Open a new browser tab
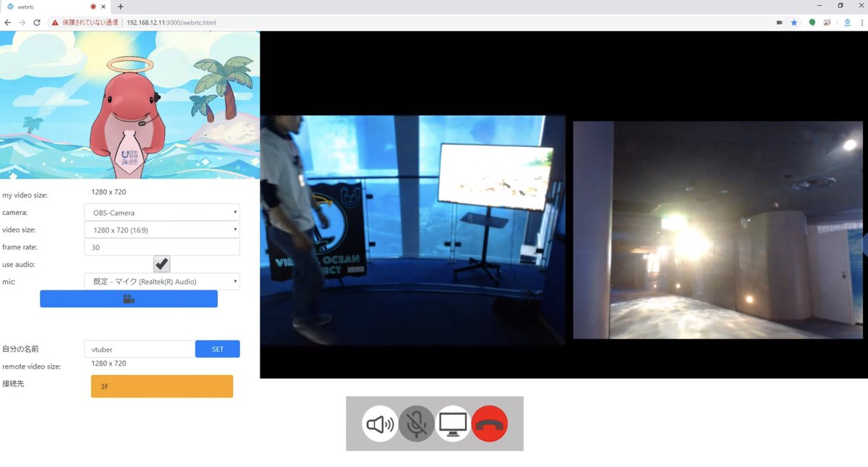This screenshot has height=467, width=868. click(x=120, y=7)
